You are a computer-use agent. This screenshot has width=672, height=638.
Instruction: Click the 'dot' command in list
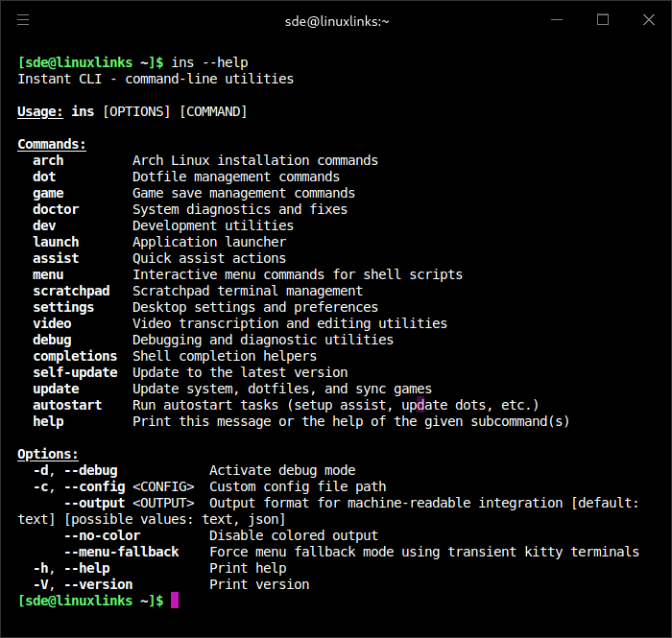pyautogui.click(x=44, y=177)
